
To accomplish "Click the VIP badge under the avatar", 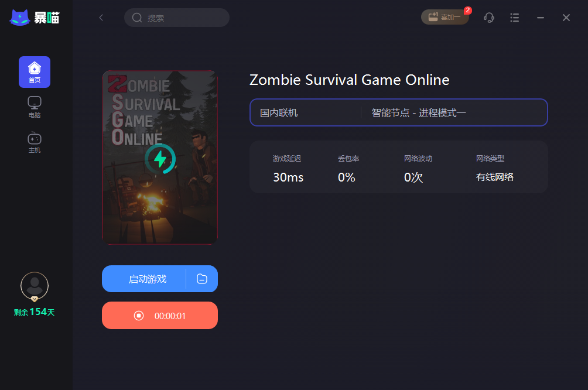I will point(35,299).
